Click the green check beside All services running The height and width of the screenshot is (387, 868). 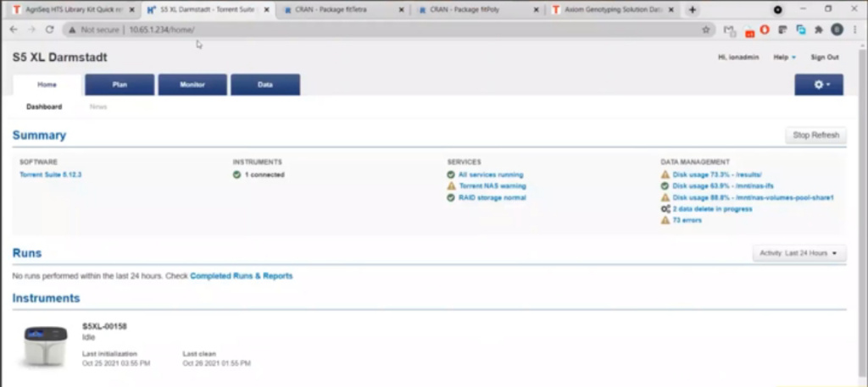coord(451,174)
